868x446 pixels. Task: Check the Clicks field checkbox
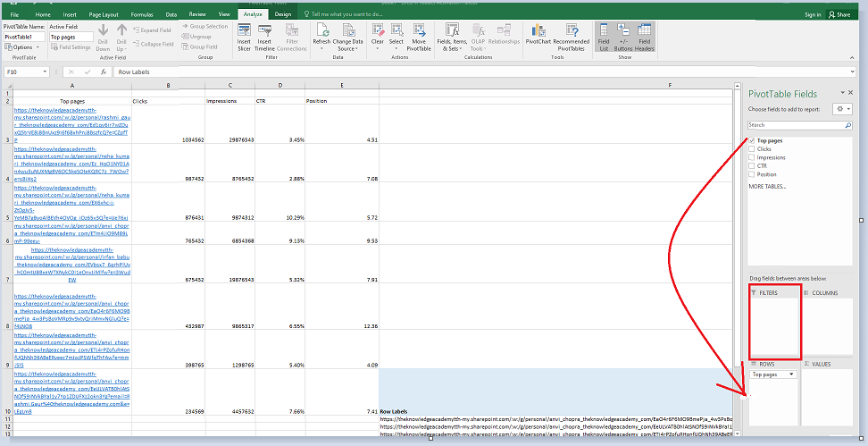coord(752,149)
